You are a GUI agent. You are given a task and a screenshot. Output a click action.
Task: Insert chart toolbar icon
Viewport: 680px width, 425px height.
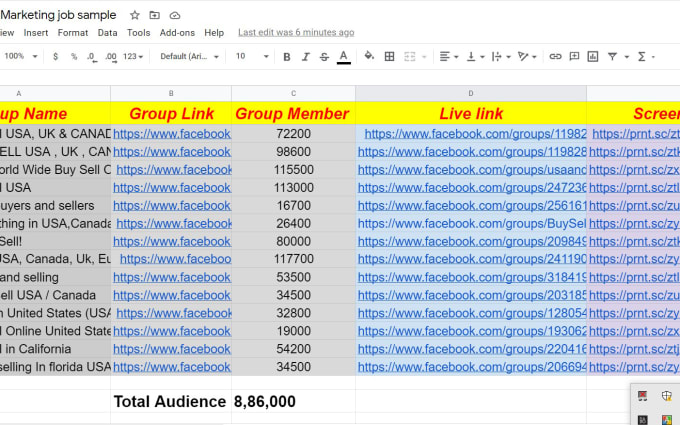[x=593, y=56]
